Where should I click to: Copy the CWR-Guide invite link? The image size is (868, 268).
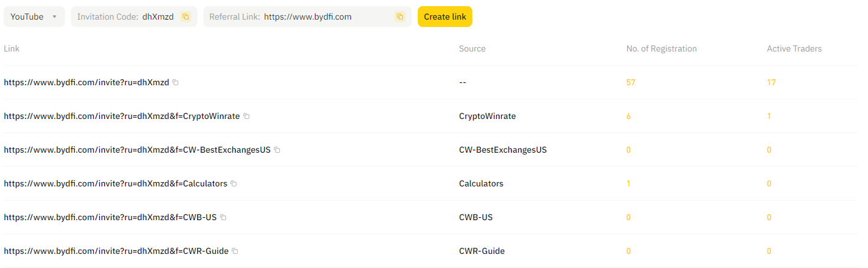pos(235,251)
